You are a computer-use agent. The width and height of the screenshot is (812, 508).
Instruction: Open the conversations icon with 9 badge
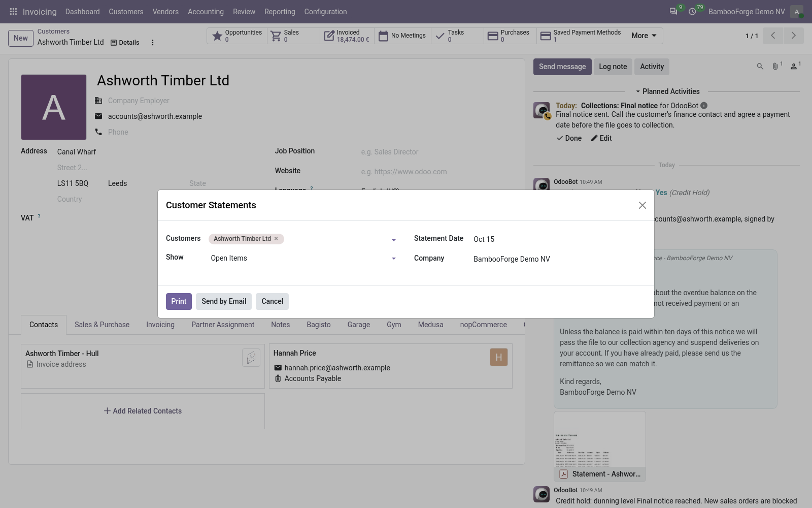673,12
